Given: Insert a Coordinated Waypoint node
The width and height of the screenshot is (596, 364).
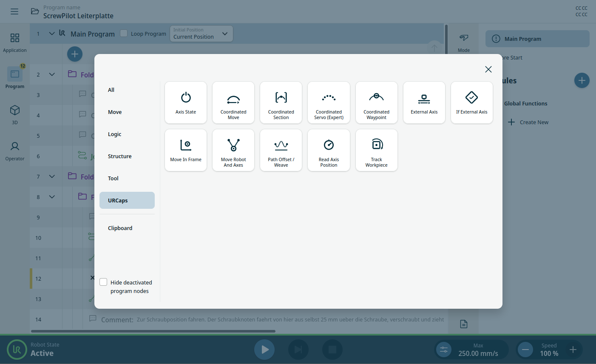Looking at the screenshot, I should tap(376, 102).
